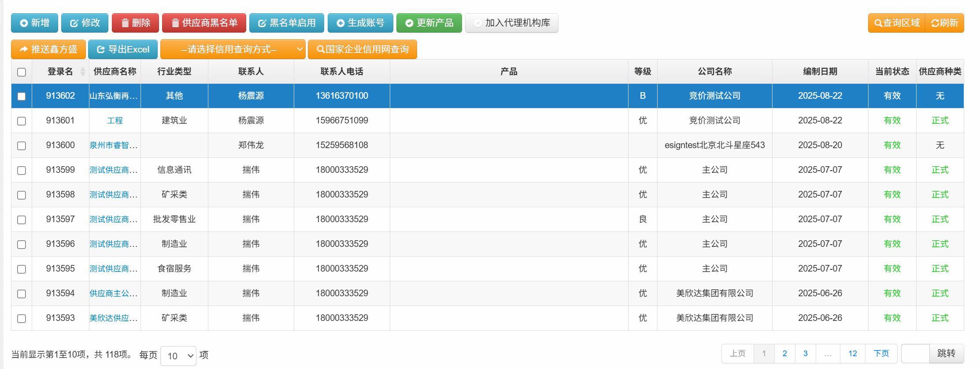This screenshot has height=369, width=980.
Task: Go to page 2 in pagination
Action: coord(784,354)
